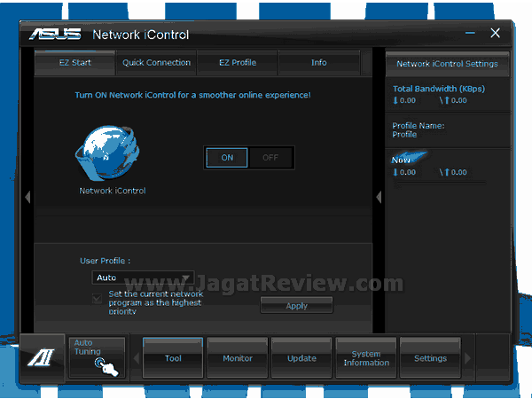Click the 'Profile Name: Profile' text
Viewport: 532px width, 399px height.
point(419,130)
